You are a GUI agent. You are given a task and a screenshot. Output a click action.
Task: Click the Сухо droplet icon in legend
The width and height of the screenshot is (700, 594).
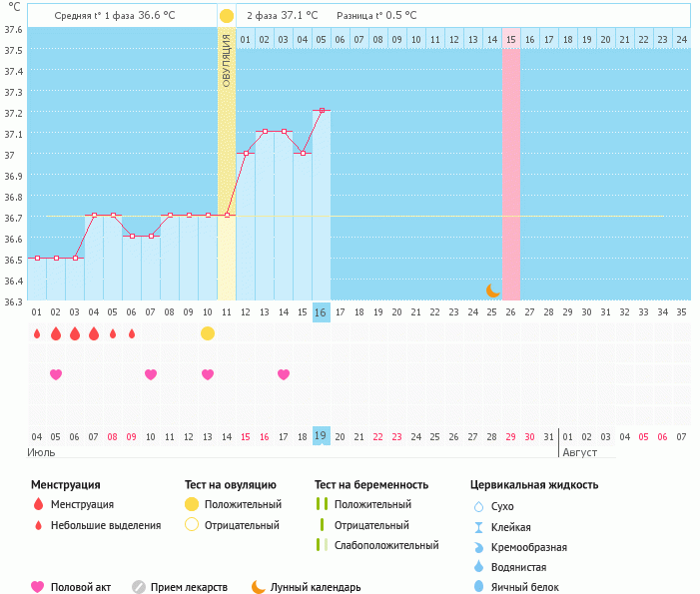(478, 506)
